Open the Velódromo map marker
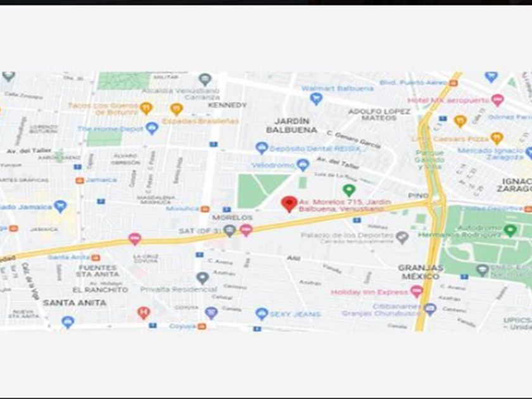532x399 pixels. 303,165
